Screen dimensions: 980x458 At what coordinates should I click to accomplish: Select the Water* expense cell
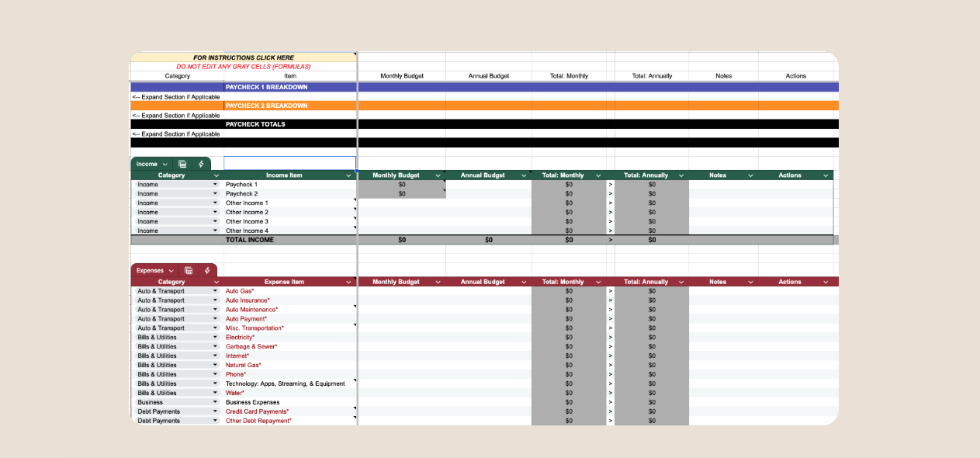[290, 394]
